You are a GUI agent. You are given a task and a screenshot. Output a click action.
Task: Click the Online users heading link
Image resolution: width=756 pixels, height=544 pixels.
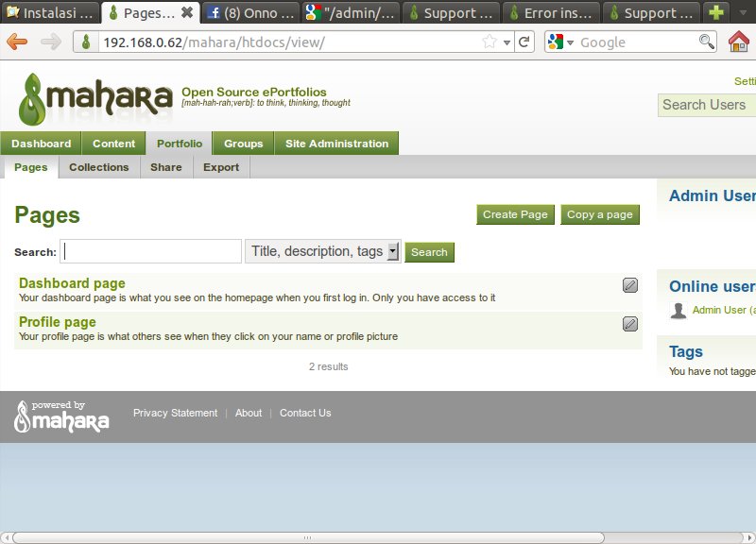pos(713,286)
